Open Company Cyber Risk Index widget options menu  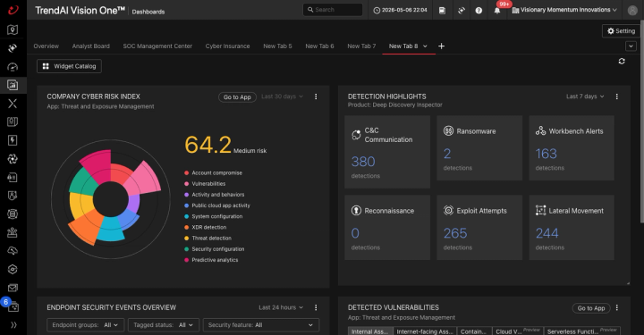tap(316, 96)
